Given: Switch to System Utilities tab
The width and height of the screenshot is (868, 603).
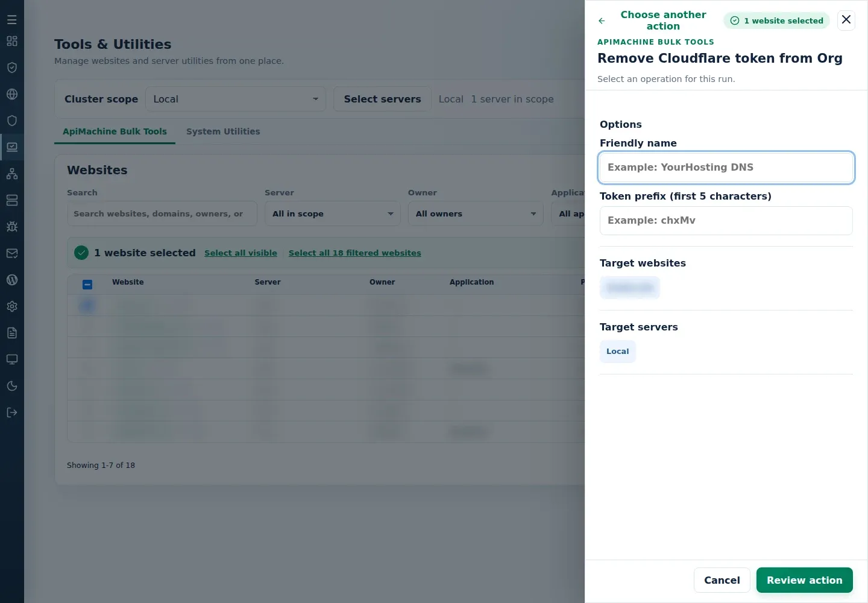Looking at the screenshot, I should click(223, 131).
